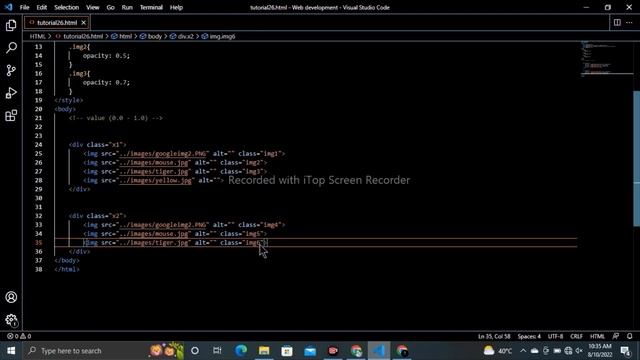Open the Run menu
640x360 pixels.
pos(127,7)
